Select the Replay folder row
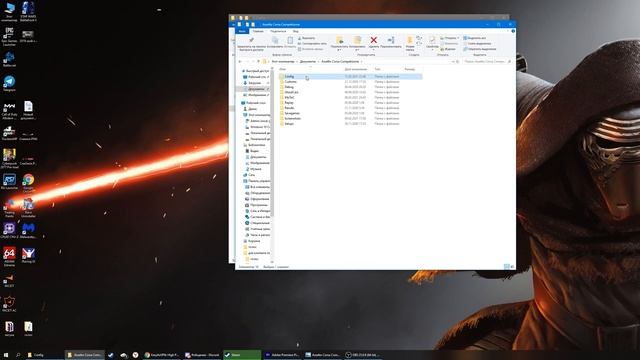 tap(350, 103)
